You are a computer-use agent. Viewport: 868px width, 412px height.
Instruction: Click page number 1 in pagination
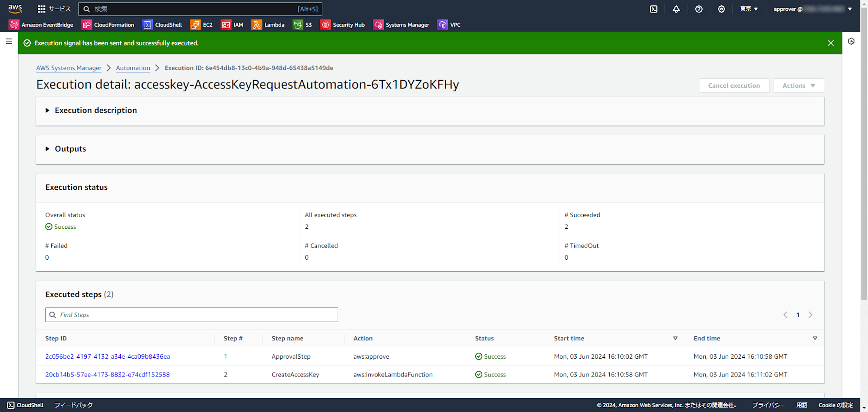pos(798,315)
